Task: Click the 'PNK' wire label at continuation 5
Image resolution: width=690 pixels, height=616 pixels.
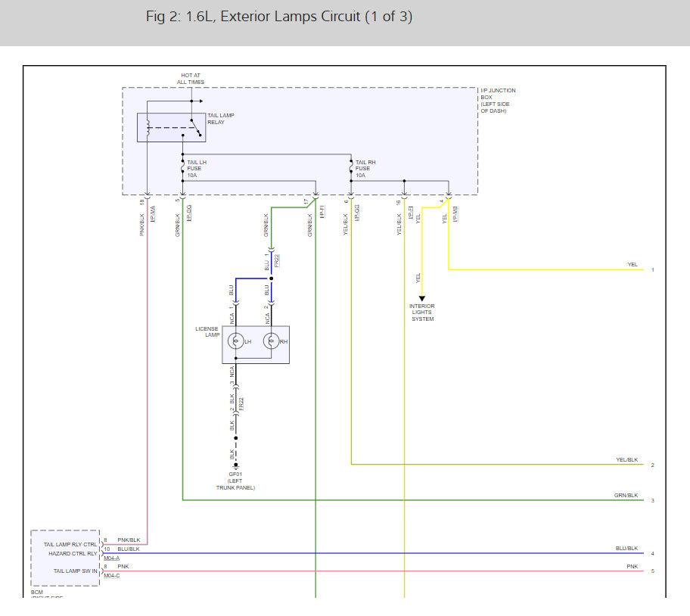Action: (x=632, y=566)
